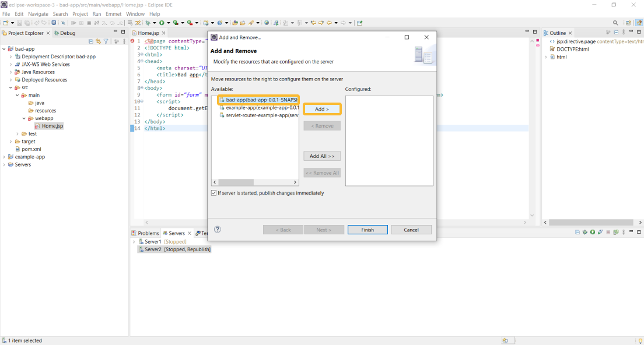
Task: Collapse the src folder node
Action: click(10, 88)
